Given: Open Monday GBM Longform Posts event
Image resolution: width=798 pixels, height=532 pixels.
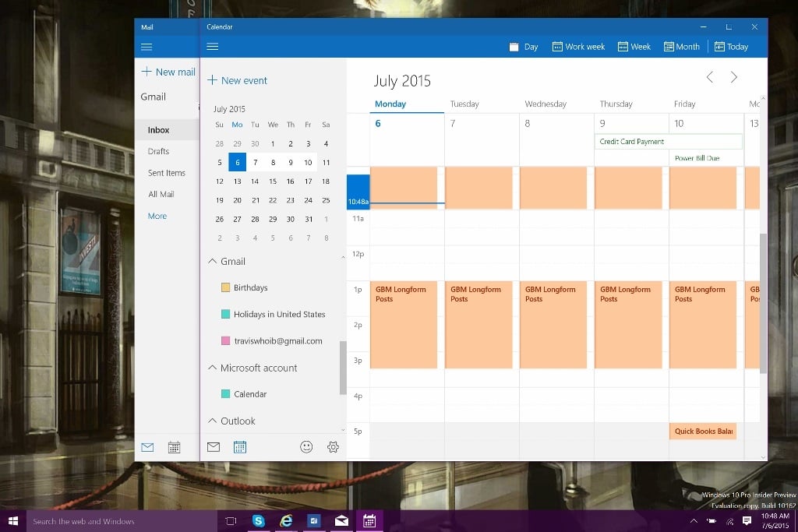Looking at the screenshot, I should coord(404,325).
